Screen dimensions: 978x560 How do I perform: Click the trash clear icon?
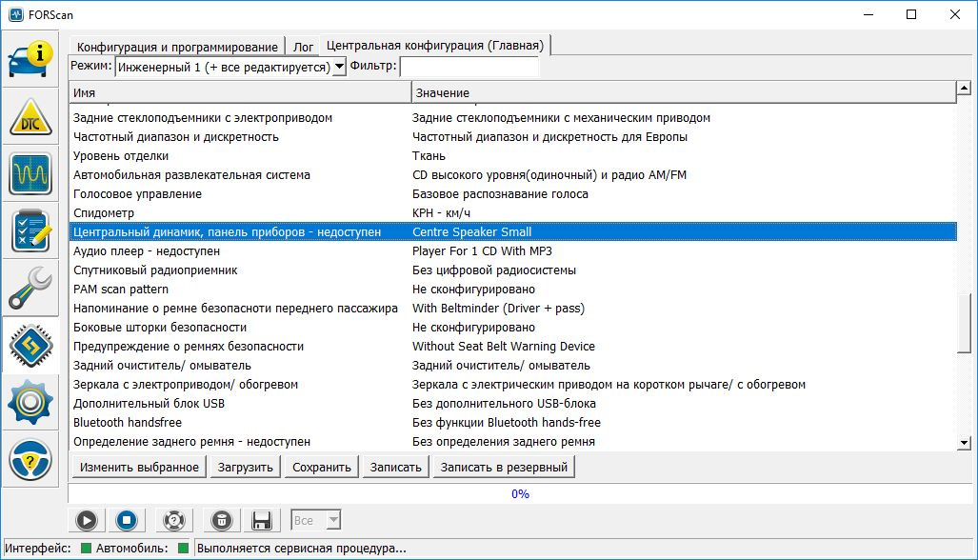pos(222,520)
